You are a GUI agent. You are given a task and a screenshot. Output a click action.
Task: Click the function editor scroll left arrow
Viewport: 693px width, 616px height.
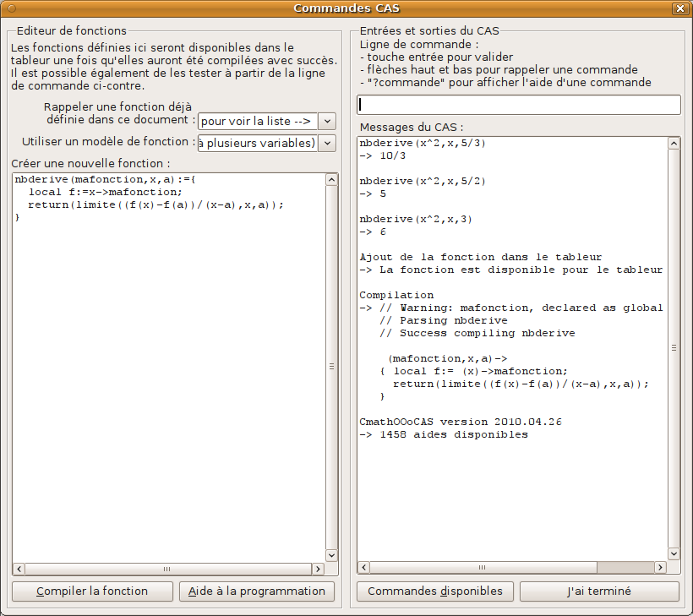coord(19,570)
